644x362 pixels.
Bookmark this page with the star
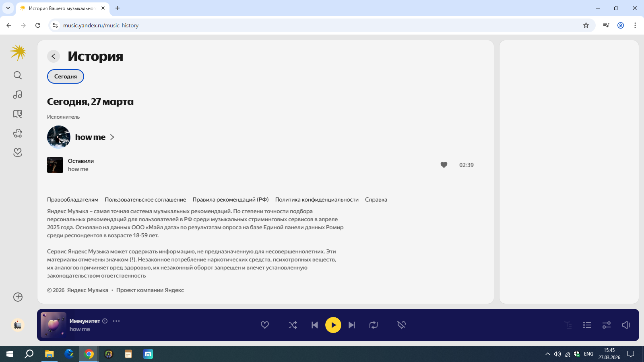tap(586, 25)
